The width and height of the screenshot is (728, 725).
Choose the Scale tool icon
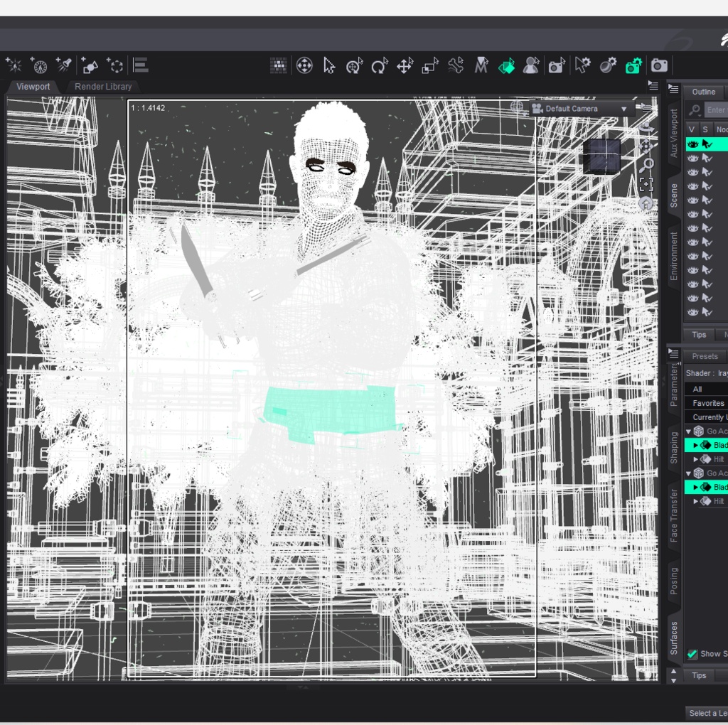pos(430,66)
